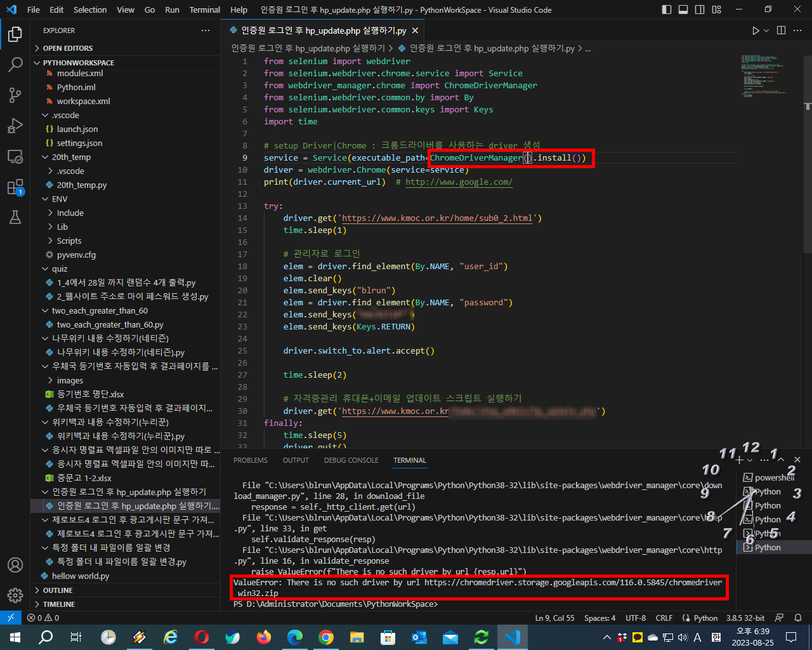The height and width of the screenshot is (650, 812).
Task: Open two_each_greater_than_60.py file
Action: point(110,324)
